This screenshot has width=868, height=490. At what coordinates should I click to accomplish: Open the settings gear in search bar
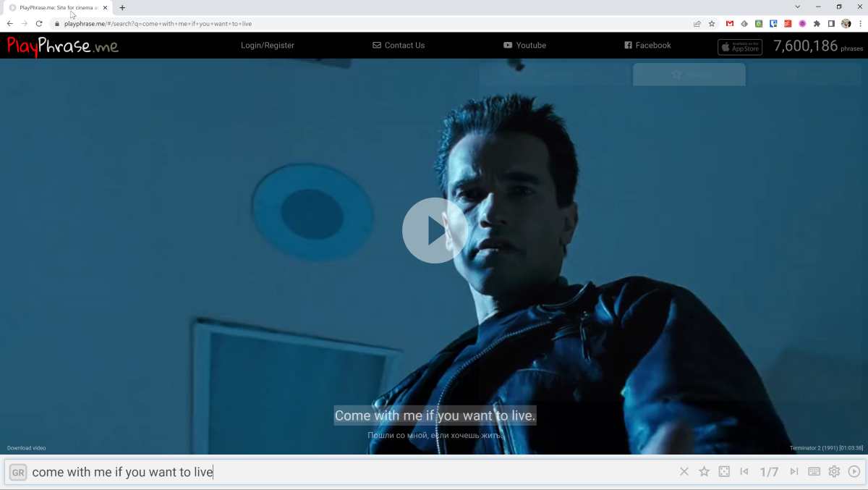click(834, 472)
